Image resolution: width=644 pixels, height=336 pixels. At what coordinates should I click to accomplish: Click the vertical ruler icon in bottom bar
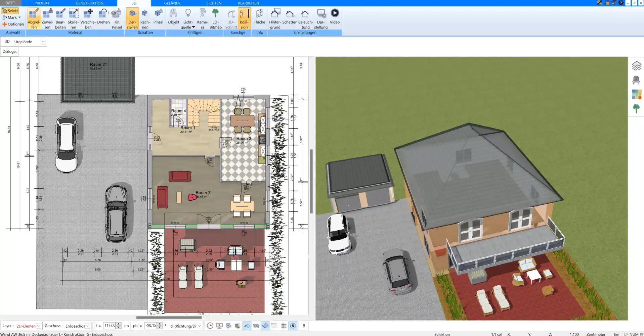304,326
